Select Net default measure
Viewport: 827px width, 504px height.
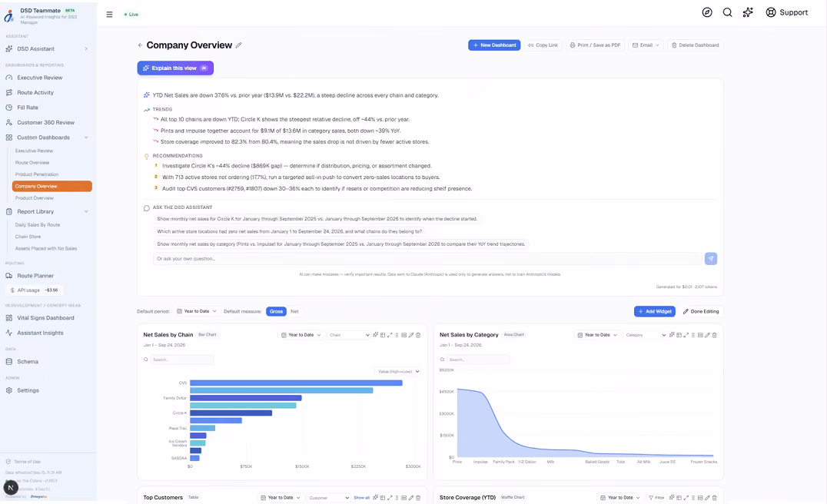coord(294,312)
